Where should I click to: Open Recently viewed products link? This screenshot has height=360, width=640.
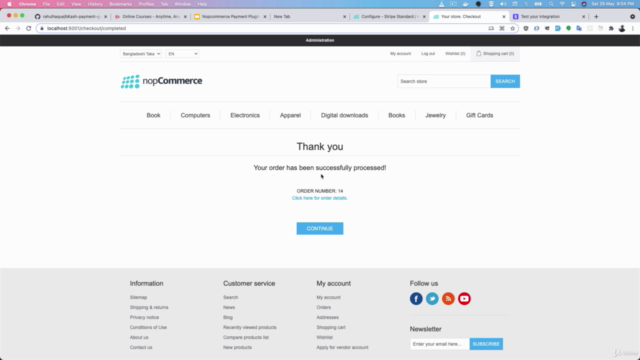coord(250,327)
